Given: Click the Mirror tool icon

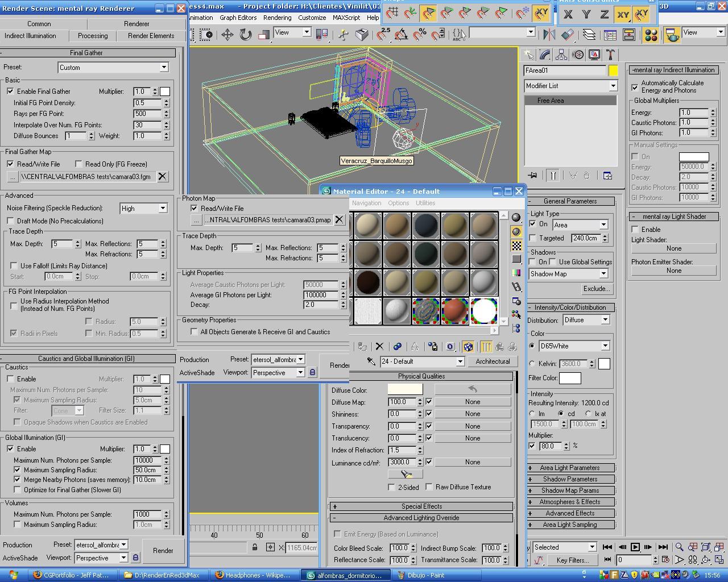Looking at the screenshot, I should click(549, 35).
